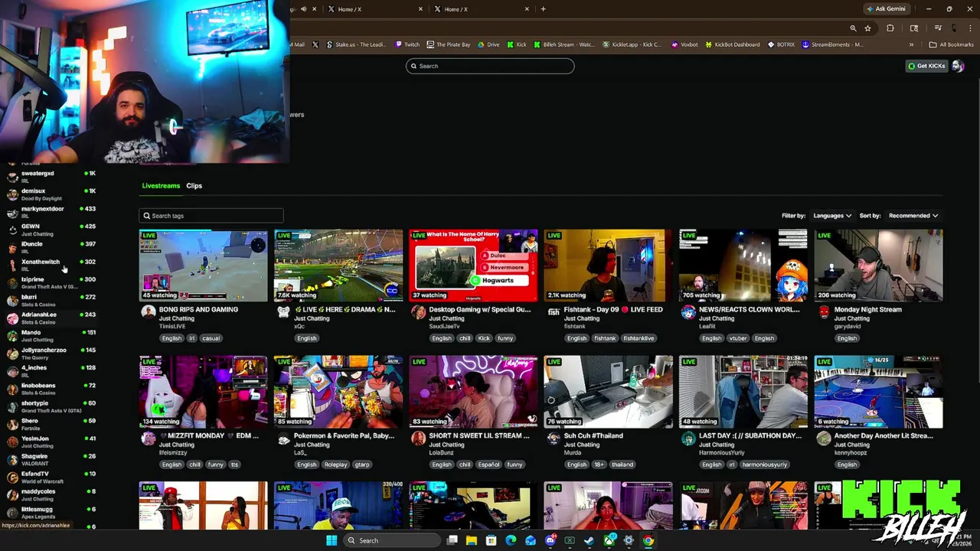Open Jollyrancherzoo in sidebar channel list

click(52, 353)
